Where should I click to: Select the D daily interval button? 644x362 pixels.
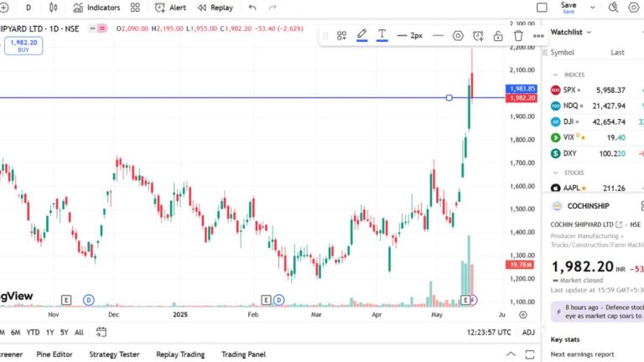(x=29, y=8)
